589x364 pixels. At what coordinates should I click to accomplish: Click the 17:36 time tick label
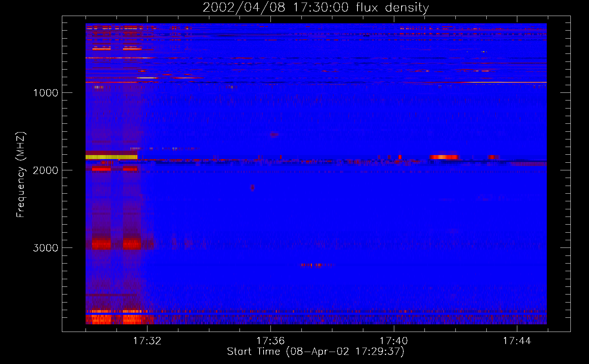pos(270,341)
